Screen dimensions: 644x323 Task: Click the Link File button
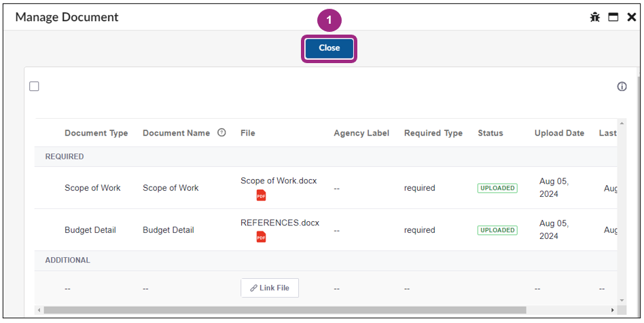(x=270, y=288)
